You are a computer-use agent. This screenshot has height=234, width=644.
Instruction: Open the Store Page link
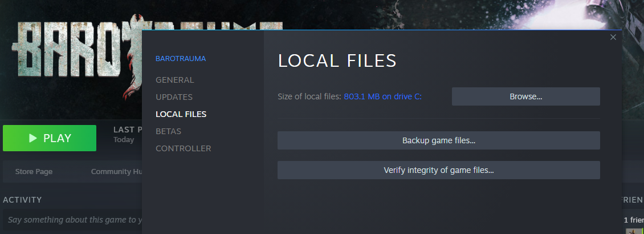tap(34, 171)
